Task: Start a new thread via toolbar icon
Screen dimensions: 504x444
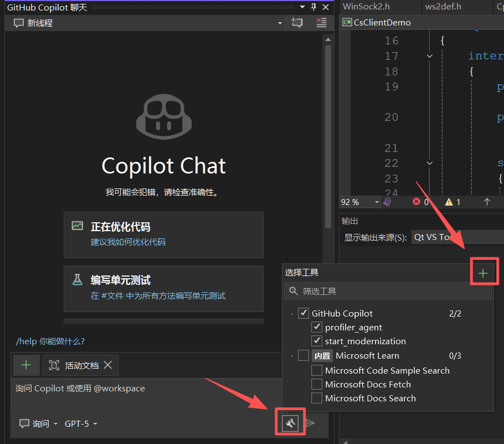Action: tap(297, 23)
